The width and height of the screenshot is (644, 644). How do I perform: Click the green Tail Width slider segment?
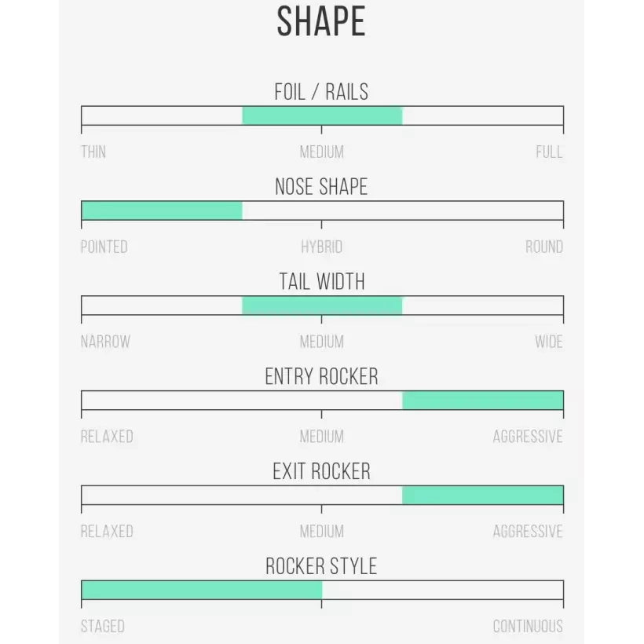322,306
